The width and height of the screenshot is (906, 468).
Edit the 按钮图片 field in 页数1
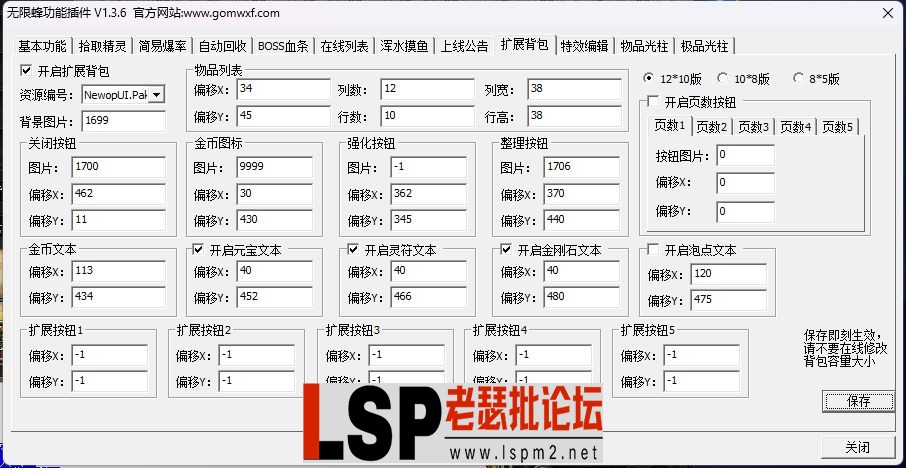pos(745,155)
